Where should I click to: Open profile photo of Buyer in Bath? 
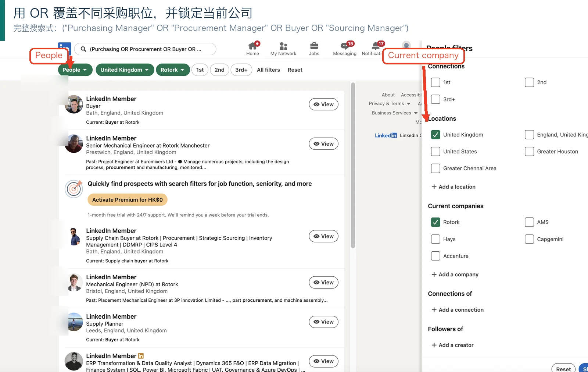74,104
